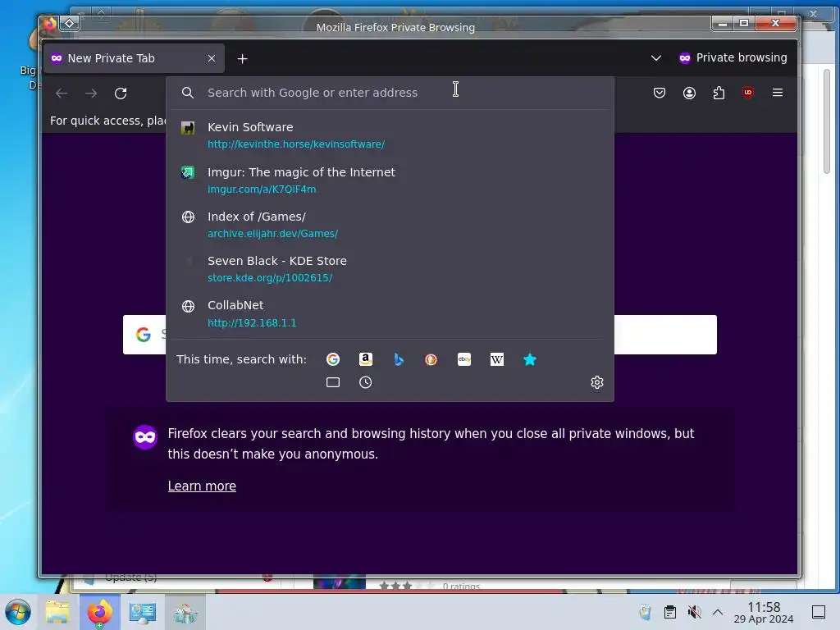
Task: Open the CollabNet suggestion
Action: 390,313
